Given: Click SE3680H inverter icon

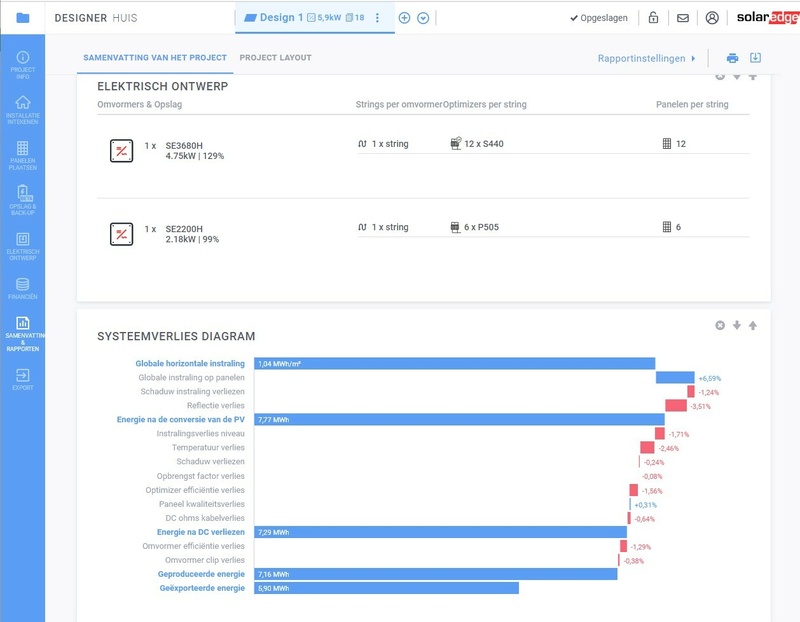Looking at the screenshot, I should point(121,151).
